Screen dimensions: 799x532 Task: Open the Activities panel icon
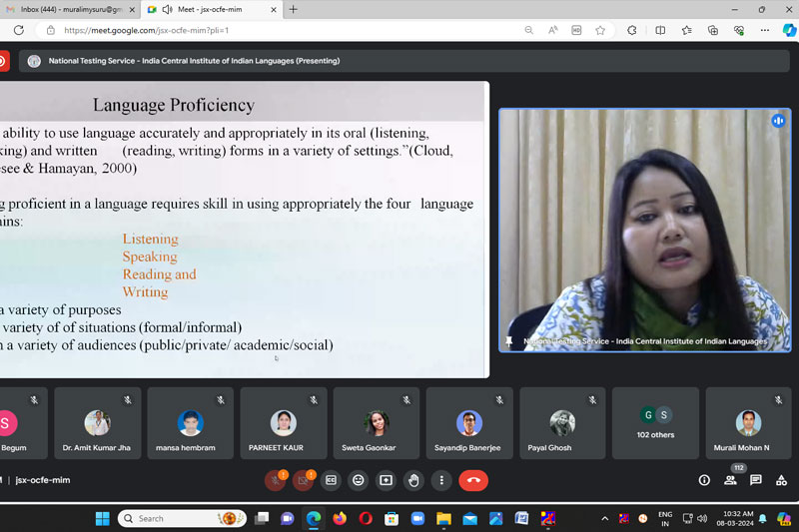[x=781, y=480]
